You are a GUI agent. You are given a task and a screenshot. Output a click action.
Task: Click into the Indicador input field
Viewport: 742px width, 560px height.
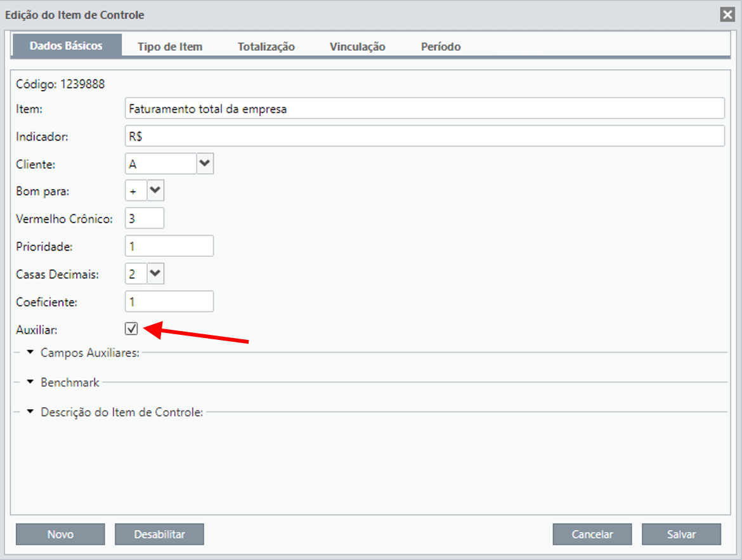[424, 136]
